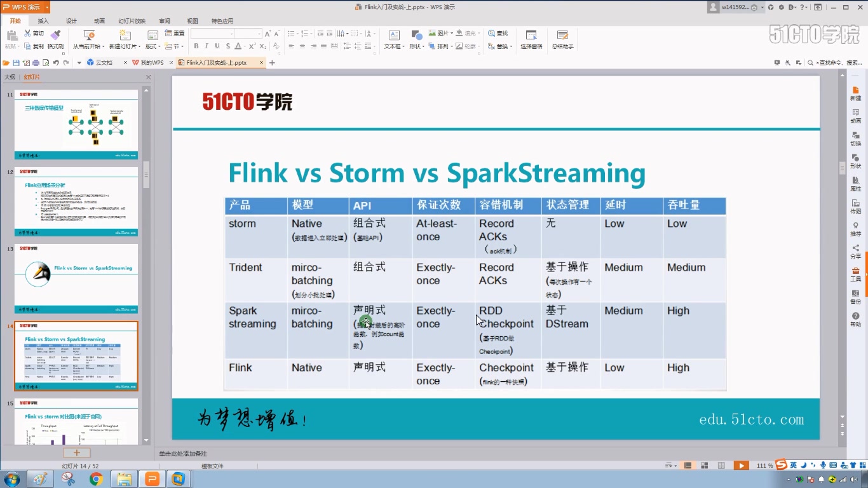Open the 备份 backup sidebar icon
Image resolution: width=868 pixels, height=488 pixels.
(855, 297)
